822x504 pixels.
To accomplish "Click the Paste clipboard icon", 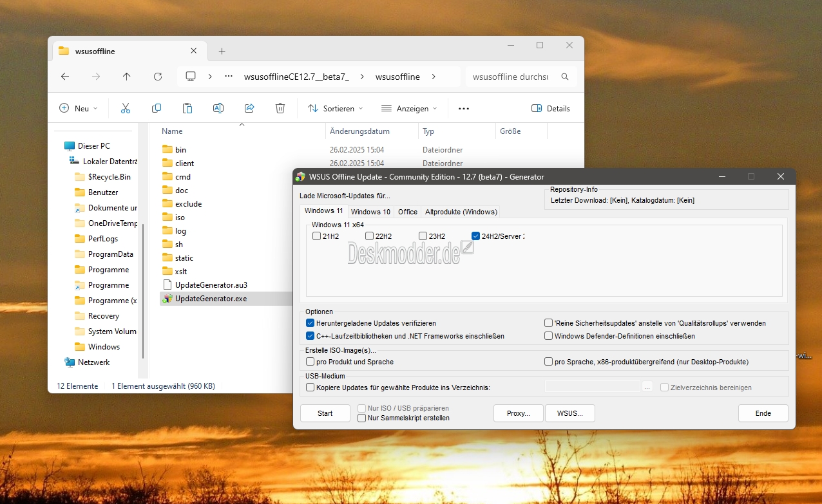I will tap(187, 108).
